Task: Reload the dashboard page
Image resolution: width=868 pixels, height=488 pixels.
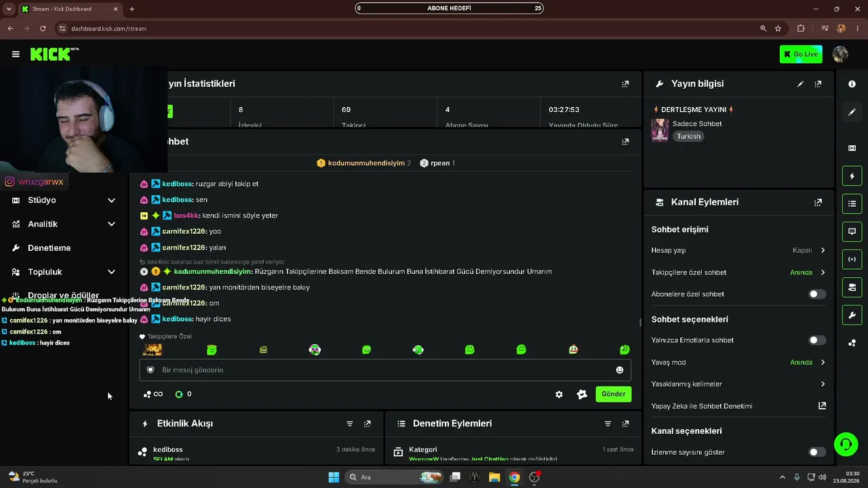Action: tap(43, 28)
